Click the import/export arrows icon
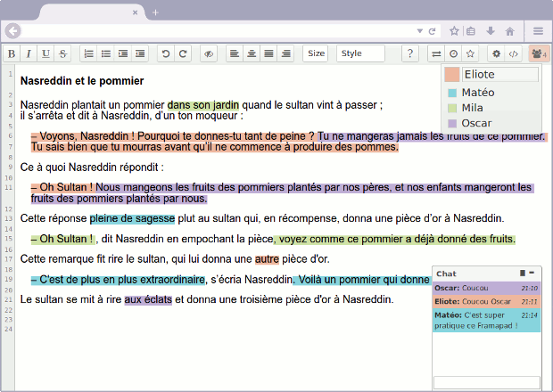The image size is (553, 392). click(x=436, y=53)
